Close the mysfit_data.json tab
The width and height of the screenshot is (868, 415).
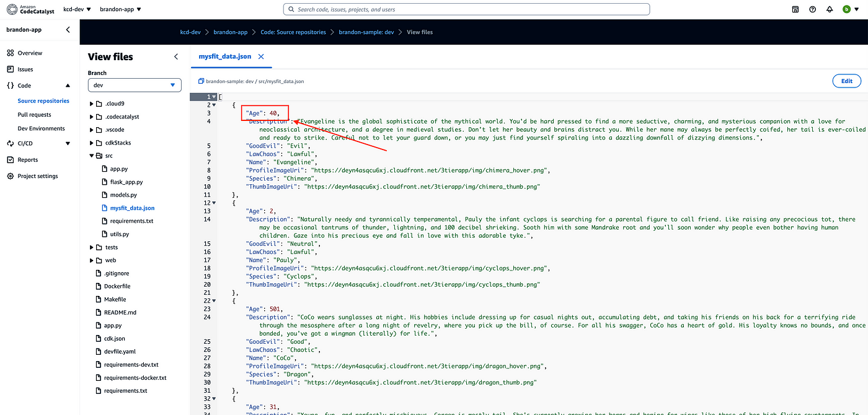pos(261,56)
